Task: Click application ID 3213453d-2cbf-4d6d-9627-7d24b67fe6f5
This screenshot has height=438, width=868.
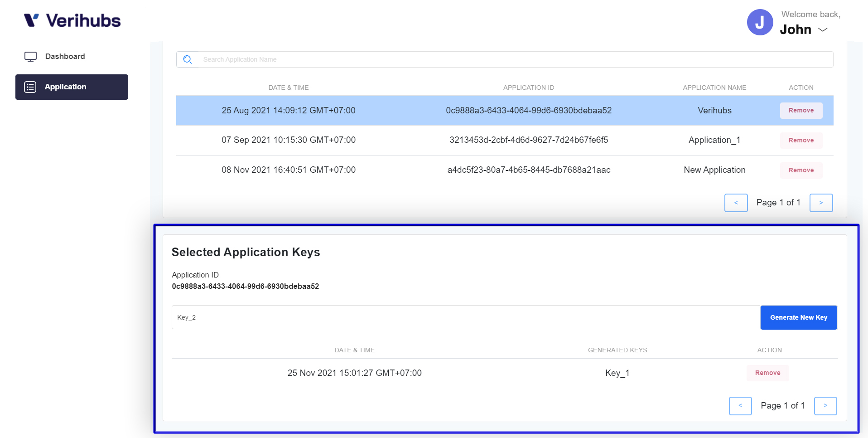Action: [529, 140]
